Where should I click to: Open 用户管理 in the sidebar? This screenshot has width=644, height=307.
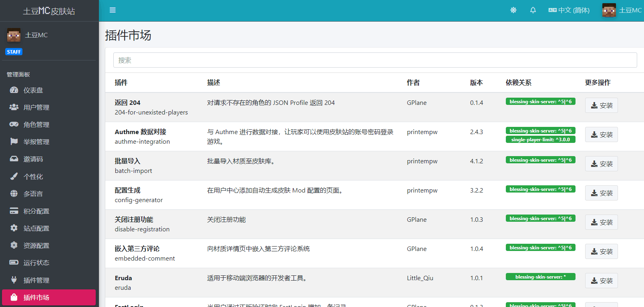[x=49, y=107]
